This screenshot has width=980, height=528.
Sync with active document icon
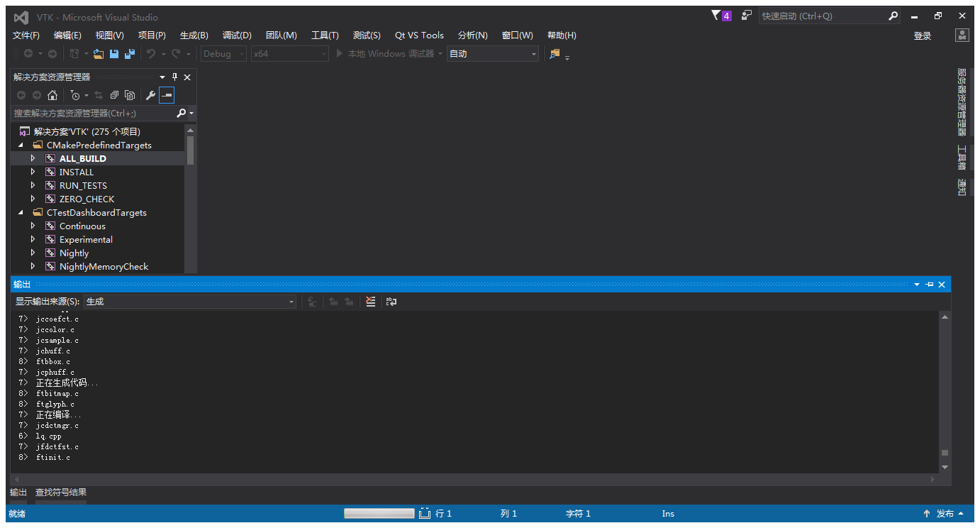[99, 95]
